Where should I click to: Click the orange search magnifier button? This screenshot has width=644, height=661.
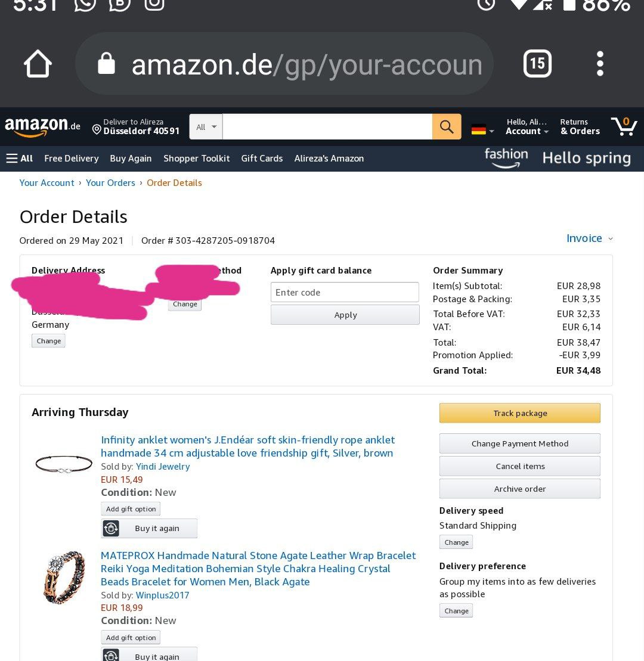coord(447,126)
